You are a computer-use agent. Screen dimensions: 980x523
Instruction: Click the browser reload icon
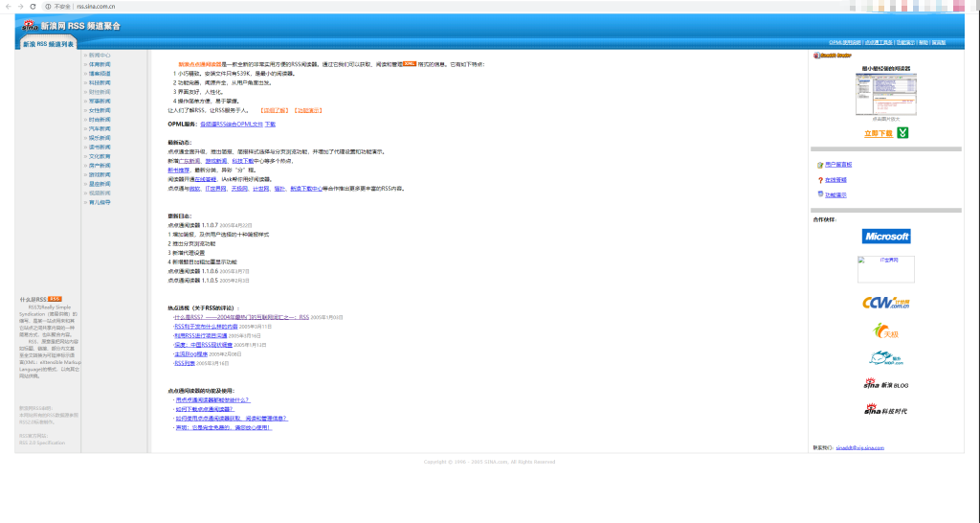coord(33,6)
